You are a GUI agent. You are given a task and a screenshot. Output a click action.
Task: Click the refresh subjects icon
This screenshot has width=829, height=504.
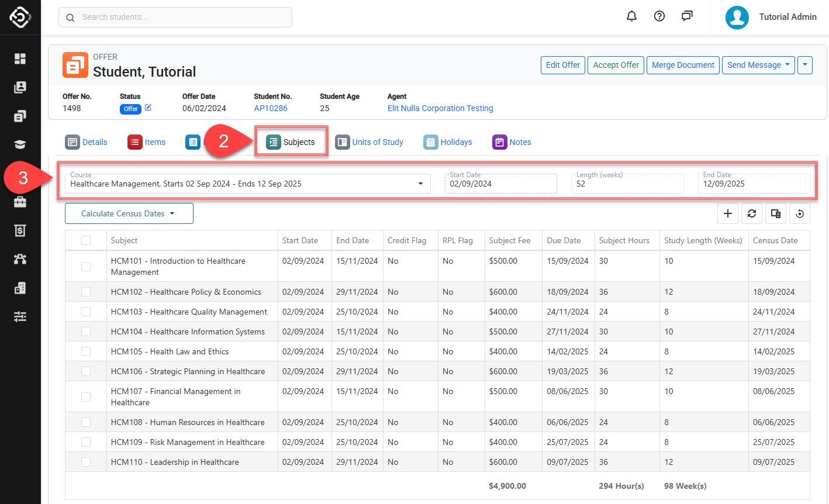pos(752,213)
